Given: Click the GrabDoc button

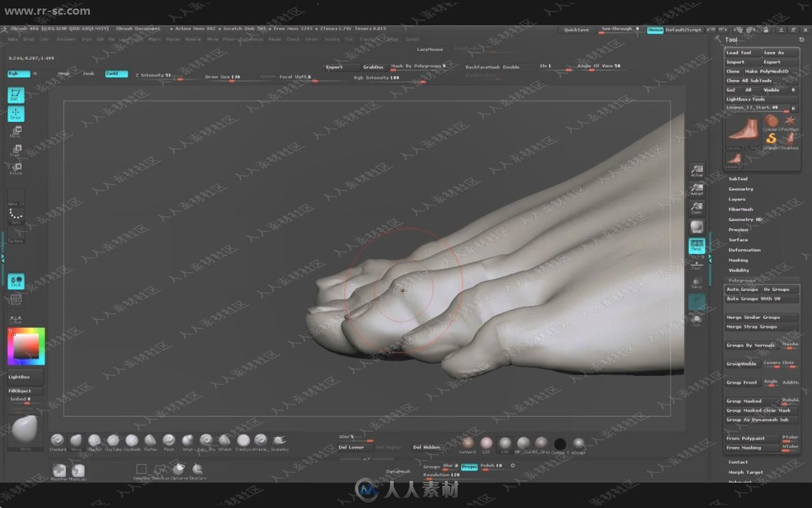Looking at the screenshot, I should point(373,67).
